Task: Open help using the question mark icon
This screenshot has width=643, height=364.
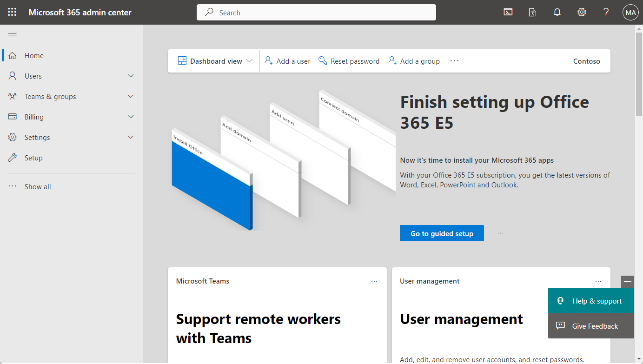Action: point(606,12)
